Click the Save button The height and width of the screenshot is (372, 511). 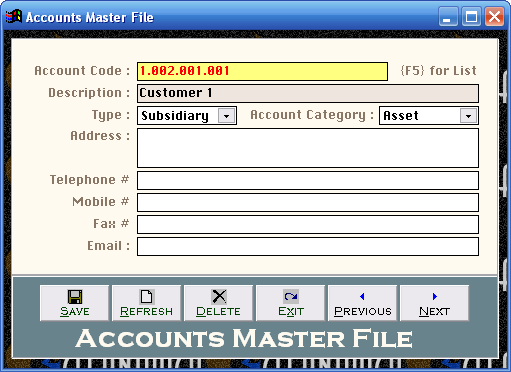coord(74,303)
